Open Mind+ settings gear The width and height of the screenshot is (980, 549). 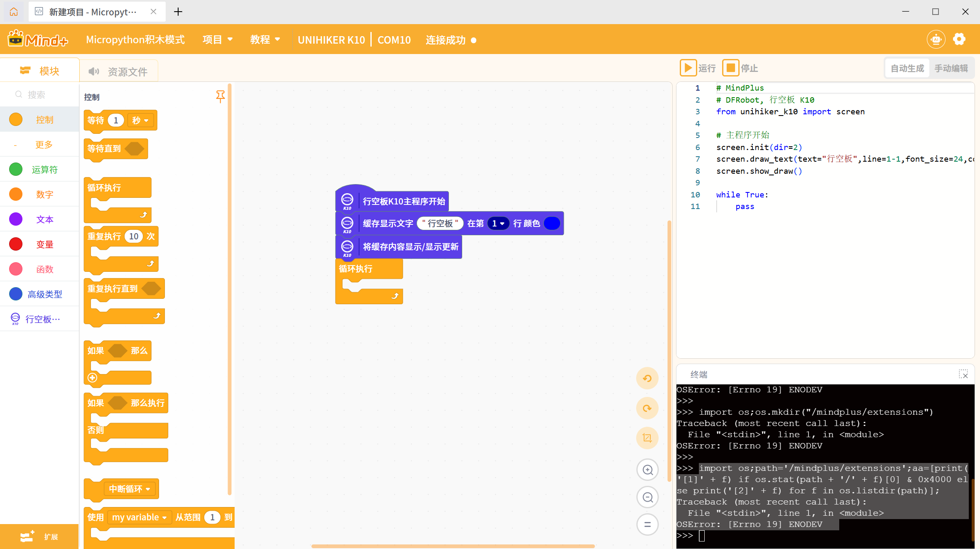pyautogui.click(x=959, y=39)
